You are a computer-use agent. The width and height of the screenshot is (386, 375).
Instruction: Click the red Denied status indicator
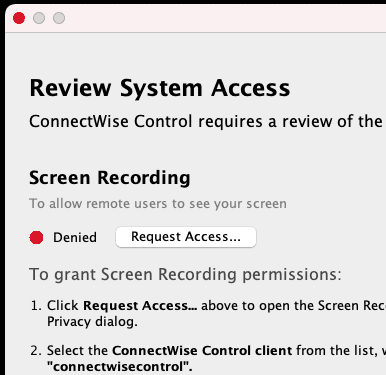[36, 238]
